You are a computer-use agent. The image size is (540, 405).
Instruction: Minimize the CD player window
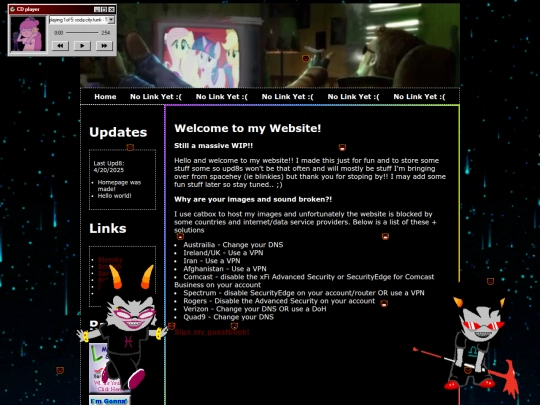click(97, 9)
